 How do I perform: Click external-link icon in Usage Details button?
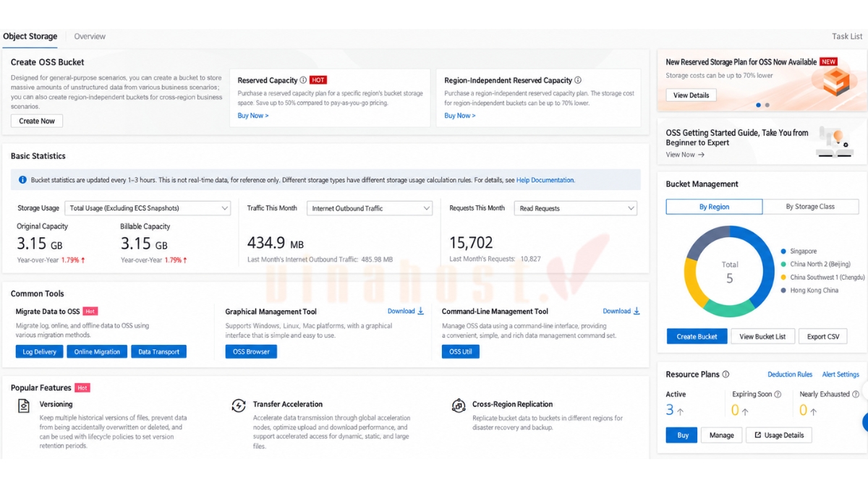[x=757, y=435]
